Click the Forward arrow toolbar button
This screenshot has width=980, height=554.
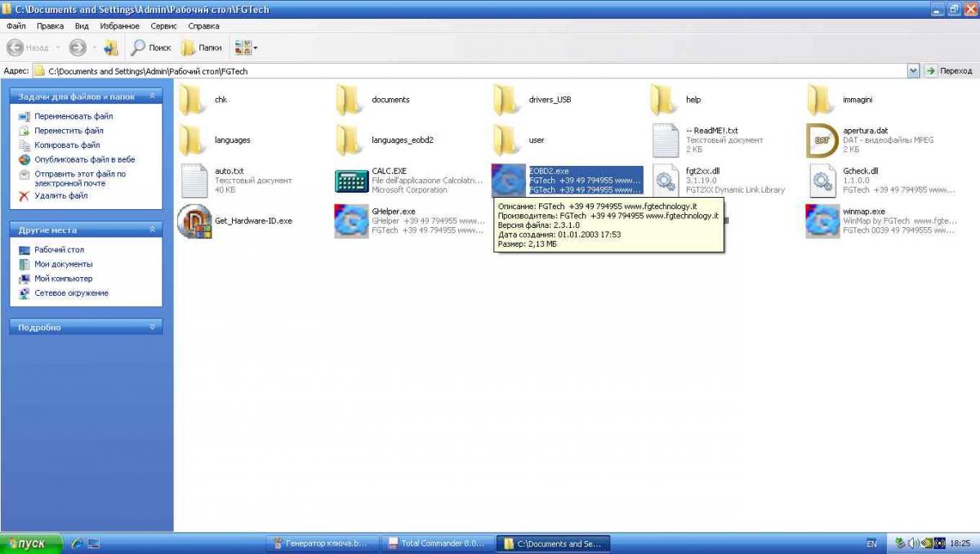pos(78,48)
